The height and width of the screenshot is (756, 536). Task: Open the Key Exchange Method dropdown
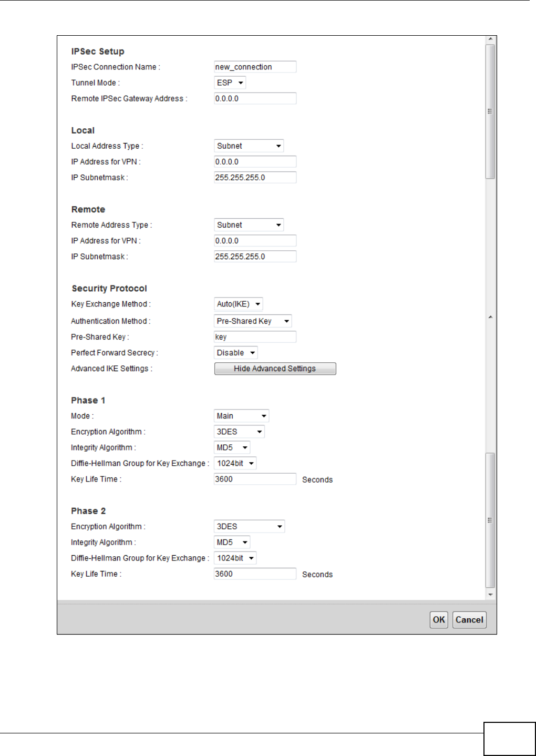[238, 304]
